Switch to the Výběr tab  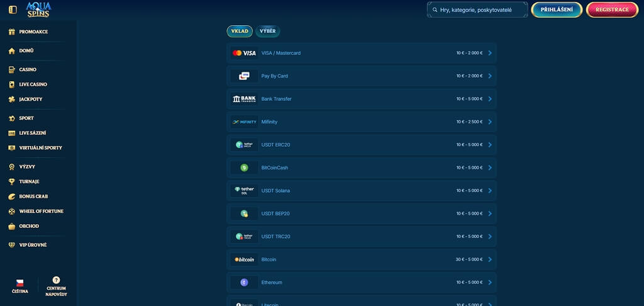[268, 31]
